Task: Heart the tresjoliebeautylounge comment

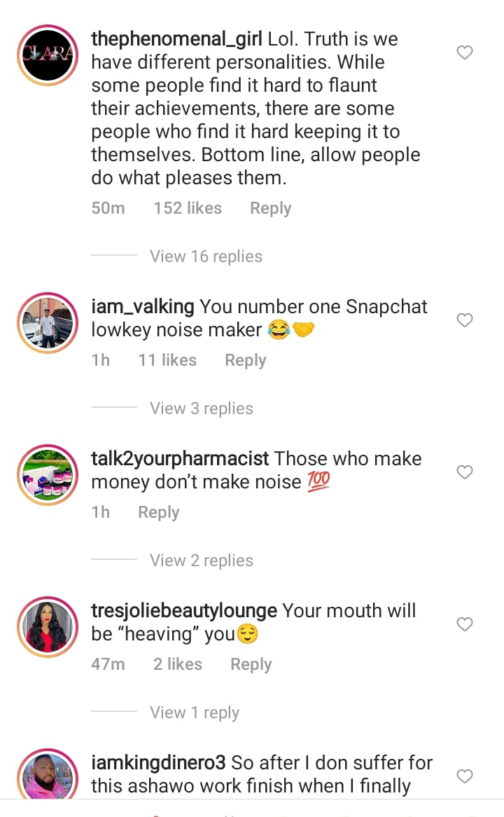Action: [x=465, y=624]
